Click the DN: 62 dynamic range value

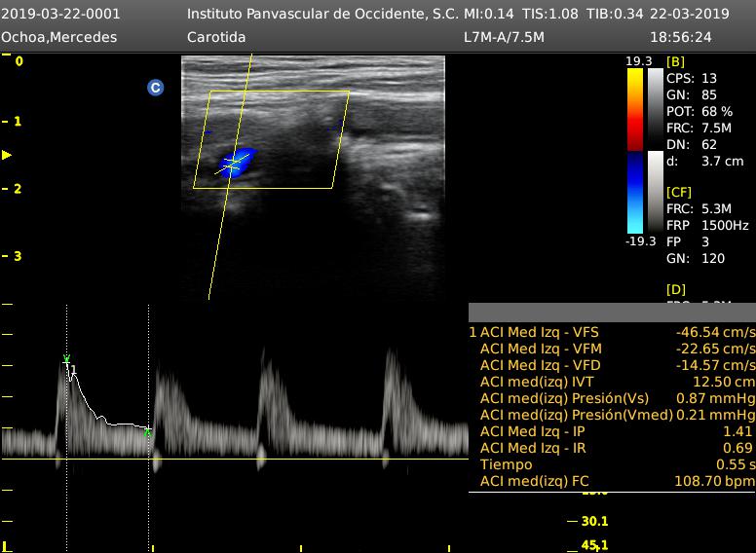click(692, 144)
